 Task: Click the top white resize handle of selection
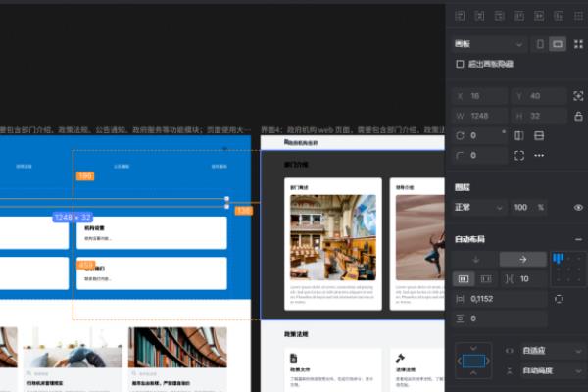click(x=226, y=199)
